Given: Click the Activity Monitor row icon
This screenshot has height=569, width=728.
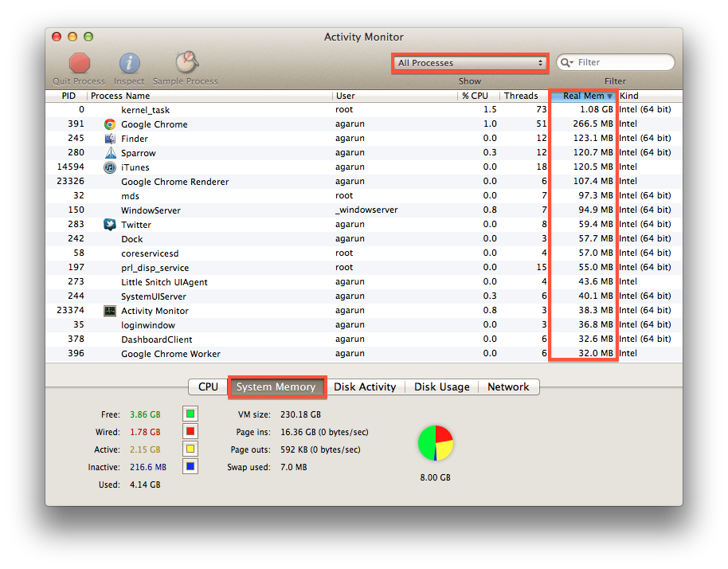Looking at the screenshot, I should (x=110, y=311).
